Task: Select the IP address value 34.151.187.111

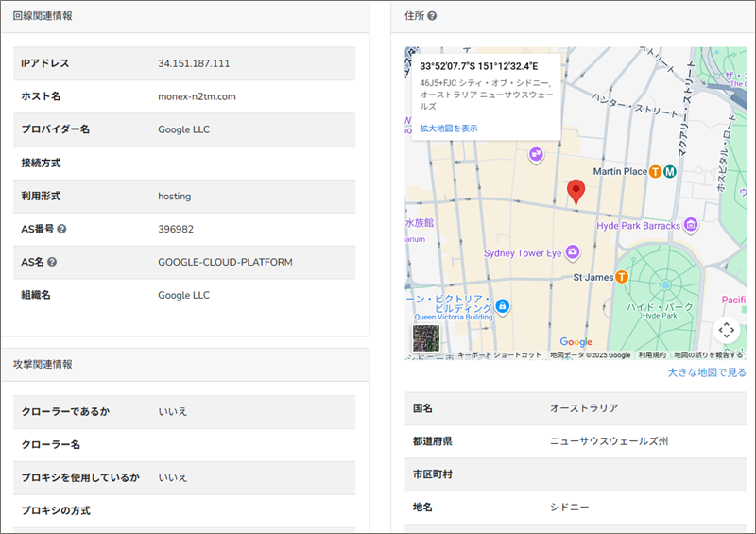Action: 194,63
